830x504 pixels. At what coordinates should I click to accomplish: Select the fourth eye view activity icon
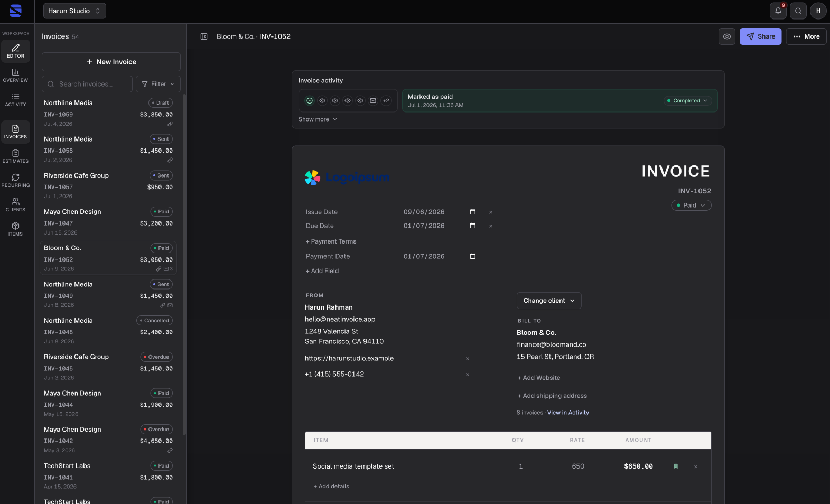pos(360,101)
